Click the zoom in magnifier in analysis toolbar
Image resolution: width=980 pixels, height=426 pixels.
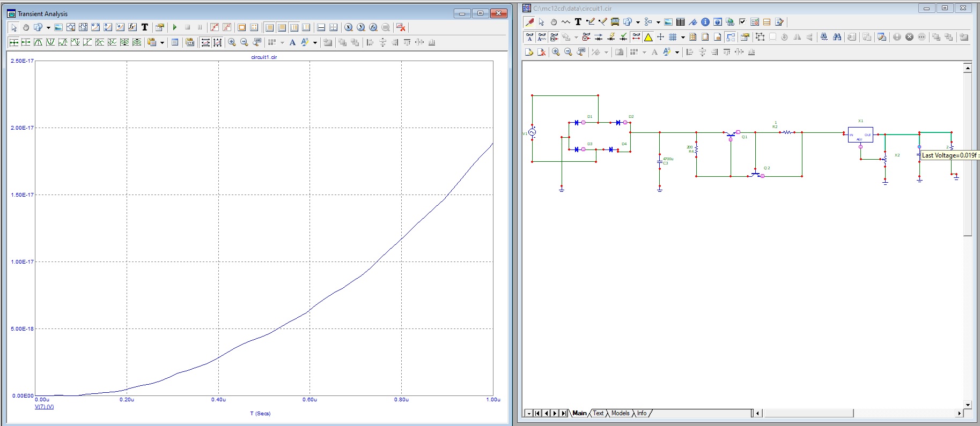pos(232,42)
